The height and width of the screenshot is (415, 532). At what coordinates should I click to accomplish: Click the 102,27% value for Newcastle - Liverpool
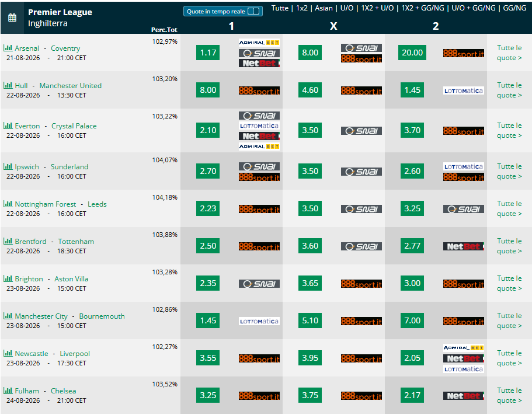(165, 347)
